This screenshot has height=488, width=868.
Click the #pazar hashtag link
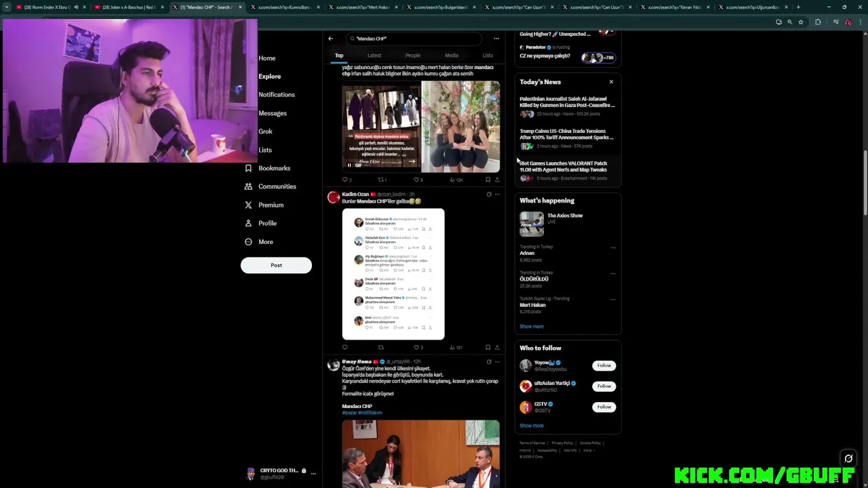click(x=349, y=413)
